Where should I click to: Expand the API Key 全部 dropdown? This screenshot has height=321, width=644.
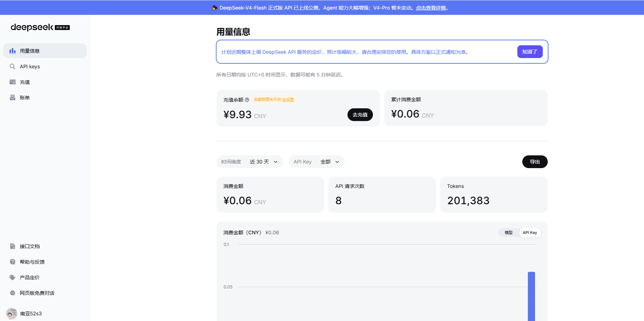[317, 162]
